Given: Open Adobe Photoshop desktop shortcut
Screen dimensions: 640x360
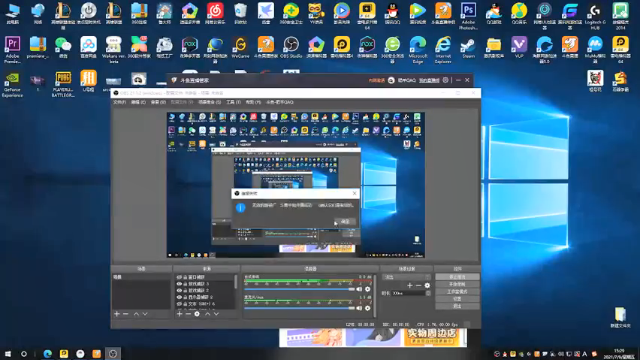Looking at the screenshot, I should (x=468, y=16).
